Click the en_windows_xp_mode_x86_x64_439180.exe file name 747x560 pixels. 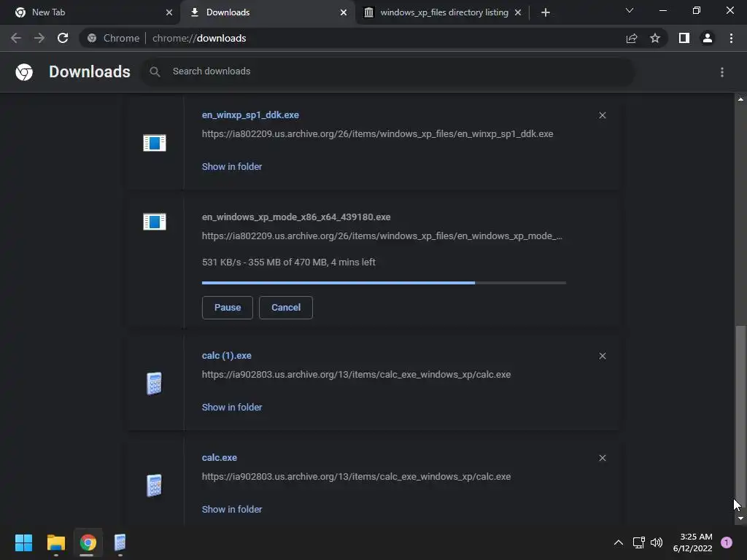tap(296, 217)
